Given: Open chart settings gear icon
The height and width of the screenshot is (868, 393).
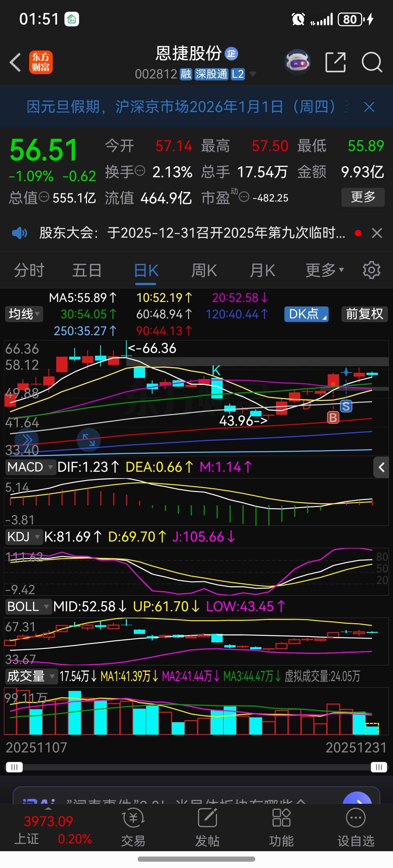Looking at the screenshot, I should 371,270.
